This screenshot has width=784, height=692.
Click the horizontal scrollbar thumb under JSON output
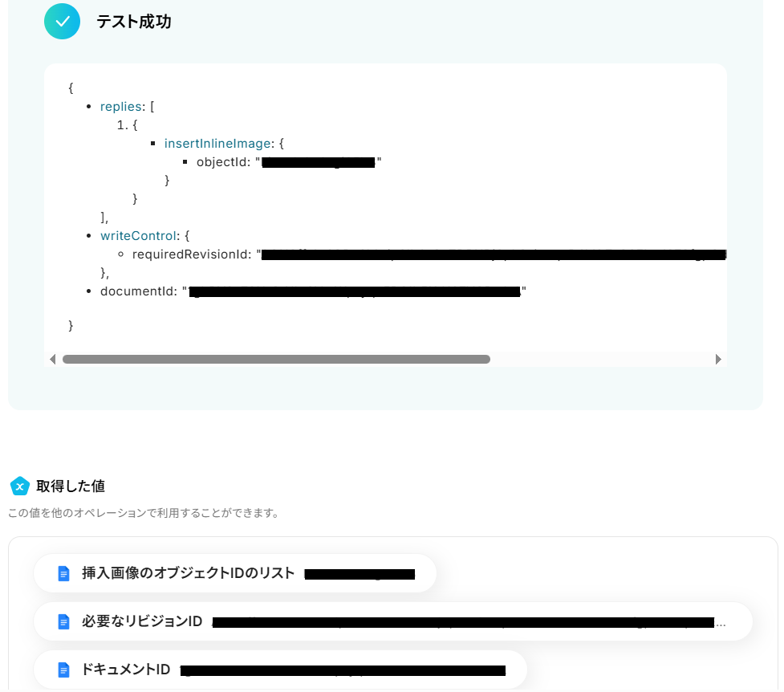pyautogui.click(x=276, y=360)
